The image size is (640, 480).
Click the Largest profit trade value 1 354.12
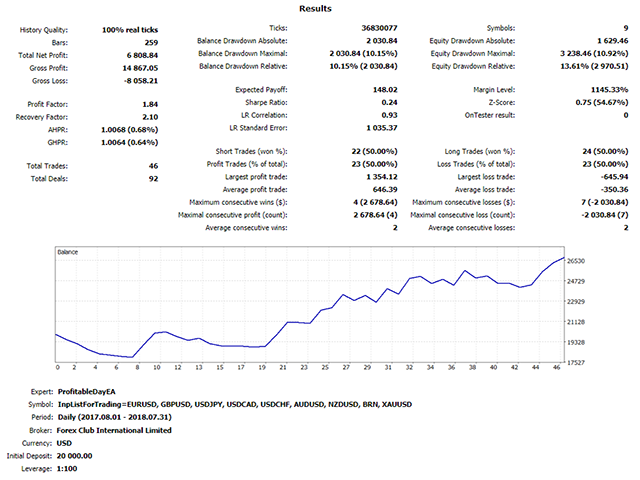tap(382, 176)
